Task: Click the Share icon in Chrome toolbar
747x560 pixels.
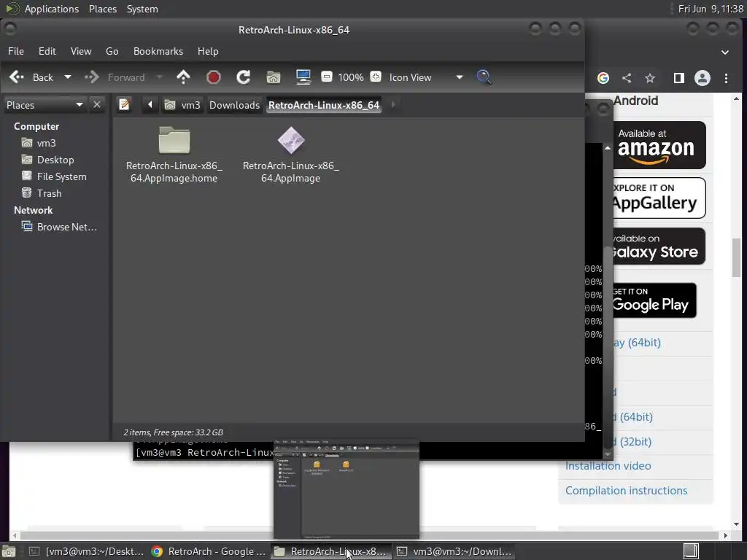Action: pos(627,78)
